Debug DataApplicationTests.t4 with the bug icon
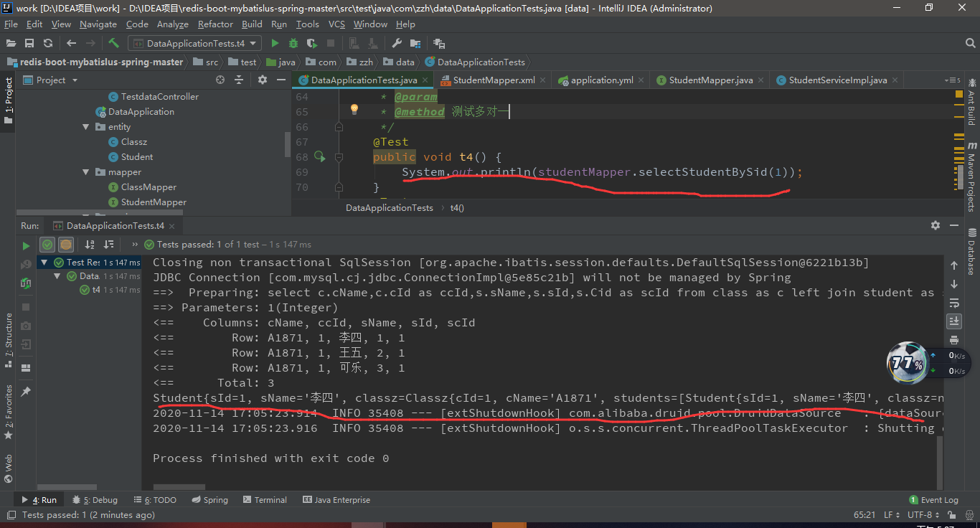980x528 pixels. (293, 43)
